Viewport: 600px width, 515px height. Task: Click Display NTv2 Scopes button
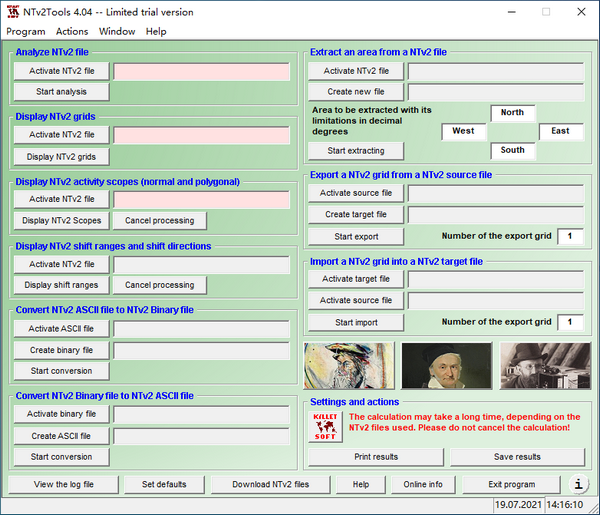coord(62,221)
